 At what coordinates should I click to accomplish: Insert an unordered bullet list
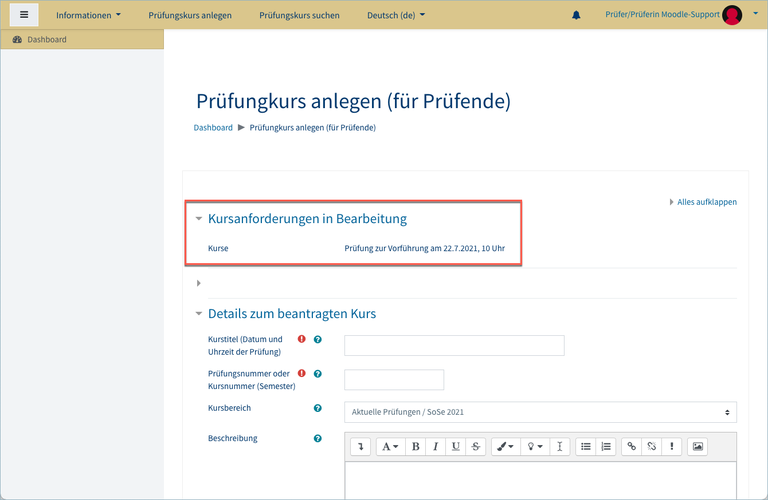coord(585,446)
